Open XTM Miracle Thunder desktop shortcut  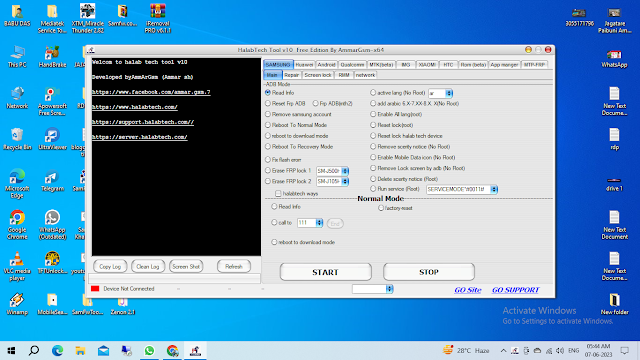[87, 18]
